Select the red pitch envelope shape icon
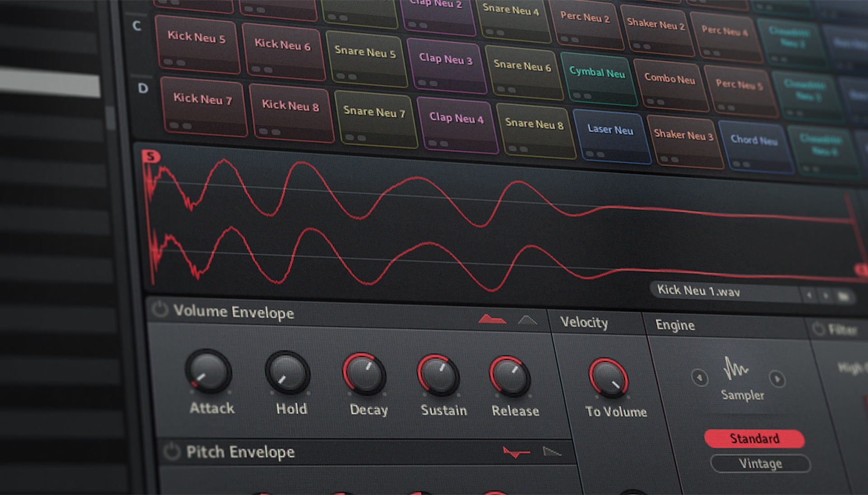Screen dimensions: 868x495 pos(516,451)
